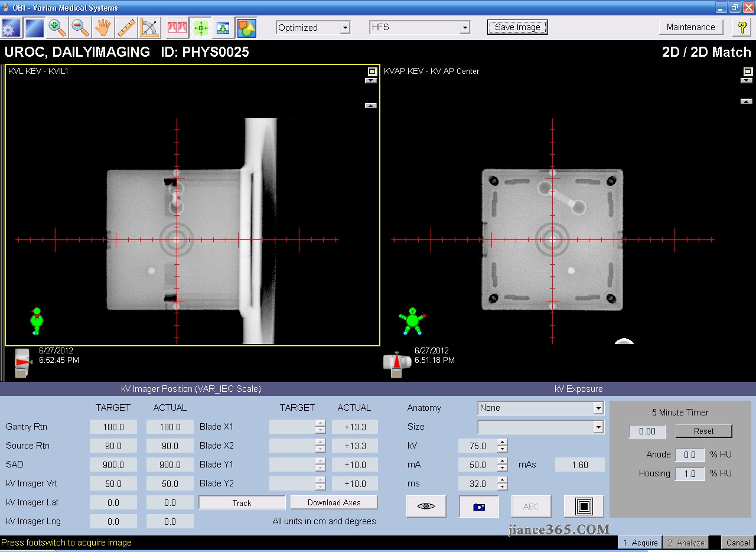
Task: Click the Download Axes button
Action: [334, 502]
